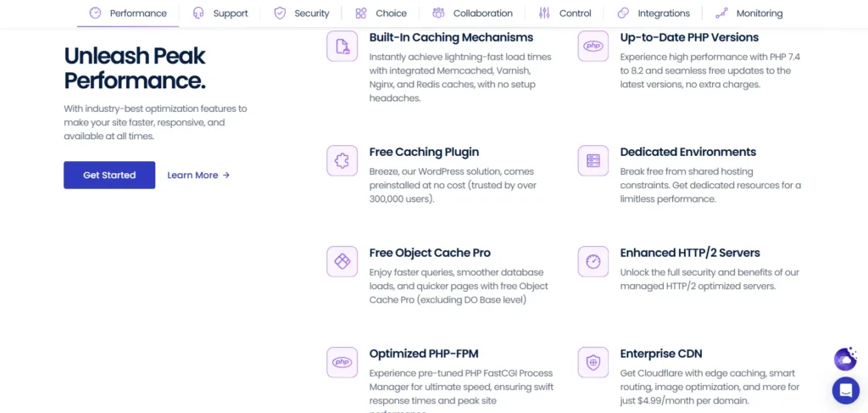Follow the Learn More link
868x413 pixels.
tap(198, 176)
